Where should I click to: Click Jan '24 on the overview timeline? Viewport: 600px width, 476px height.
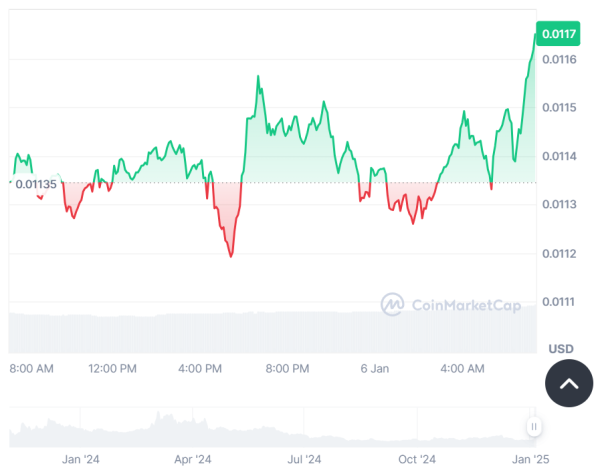81,459
